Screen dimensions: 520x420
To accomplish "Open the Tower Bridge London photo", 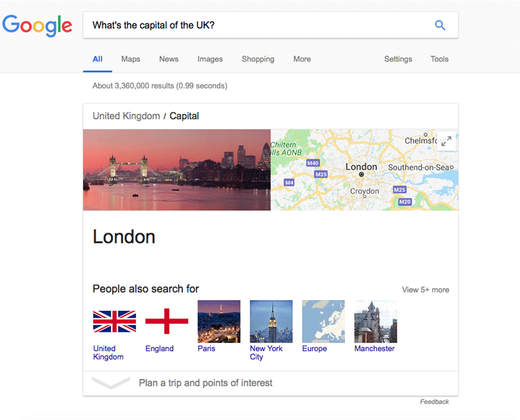I will [x=177, y=170].
